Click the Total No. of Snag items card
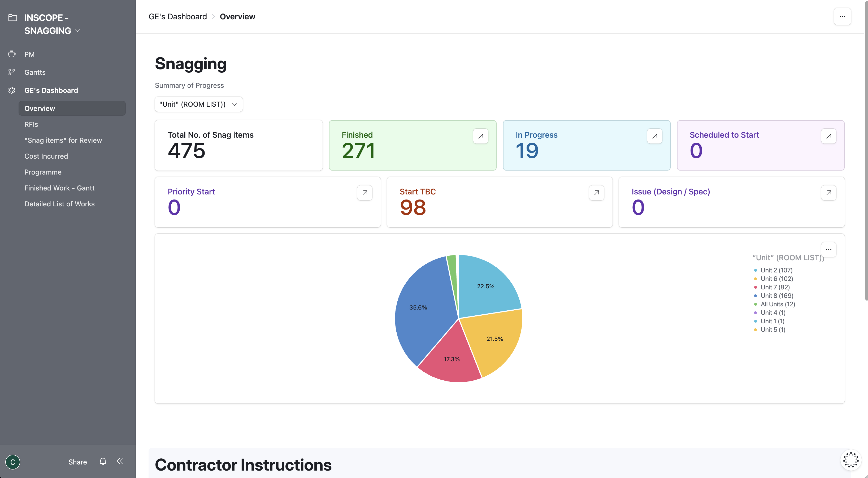This screenshot has width=868, height=478. click(238, 145)
